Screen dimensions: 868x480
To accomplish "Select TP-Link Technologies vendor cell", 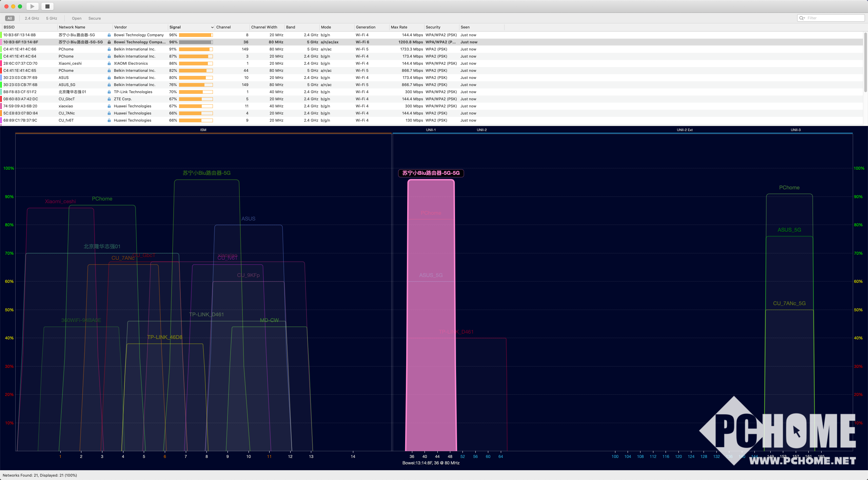I will tap(133, 92).
